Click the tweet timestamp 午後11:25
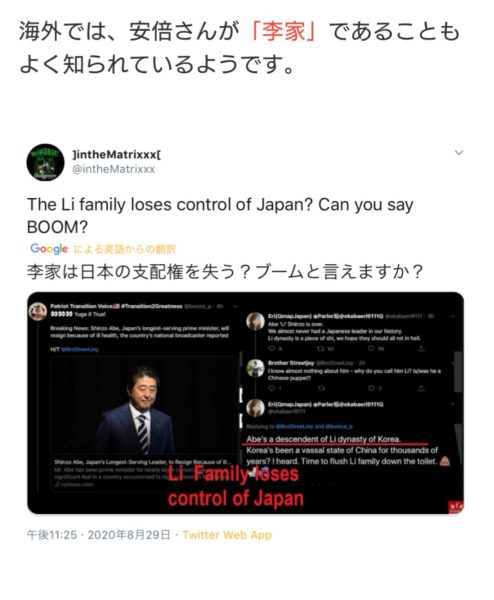Screen dimensions: 494x600 (x=52, y=535)
